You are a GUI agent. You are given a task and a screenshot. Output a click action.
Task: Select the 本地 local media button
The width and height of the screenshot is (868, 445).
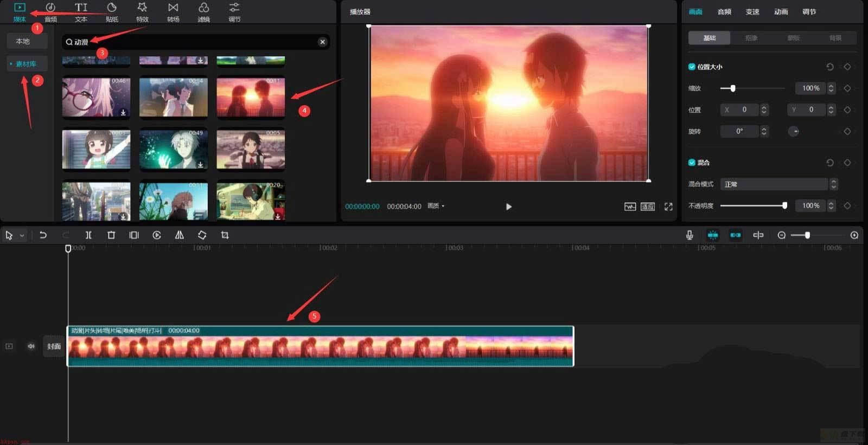27,41
